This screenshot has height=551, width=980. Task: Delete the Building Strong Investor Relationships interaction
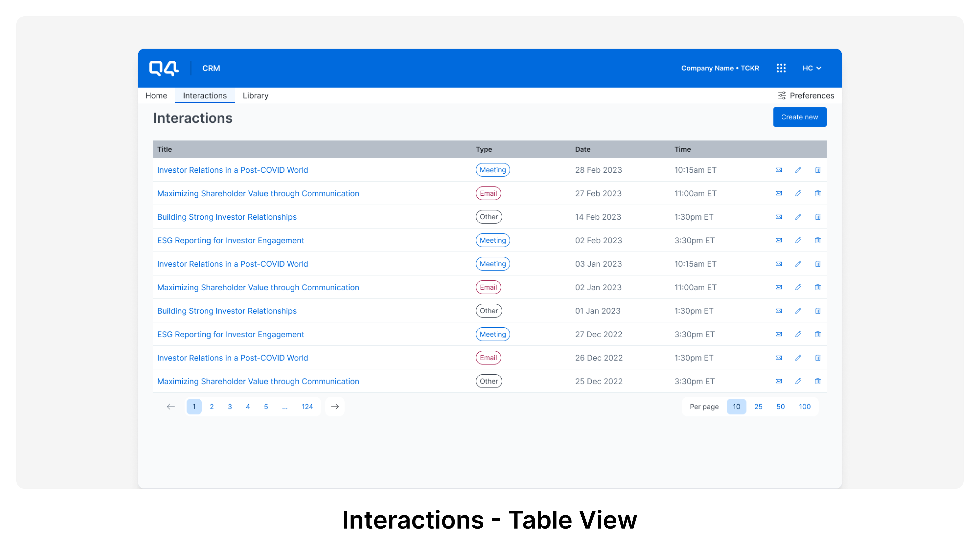[817, 217]
